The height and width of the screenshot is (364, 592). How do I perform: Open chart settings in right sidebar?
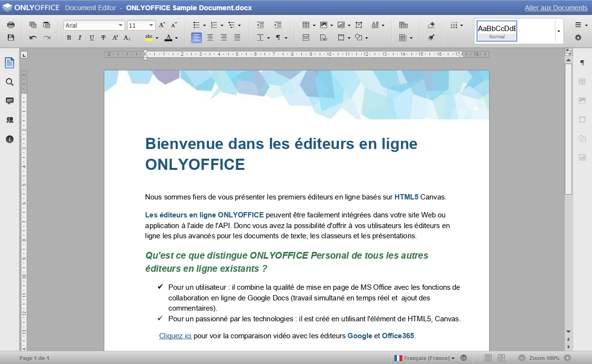582,157
